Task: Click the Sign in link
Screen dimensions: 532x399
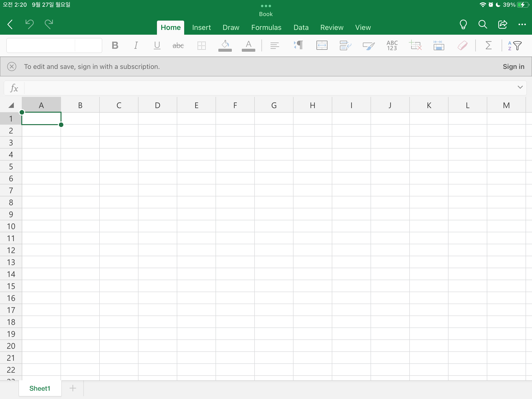Action: 514,67
